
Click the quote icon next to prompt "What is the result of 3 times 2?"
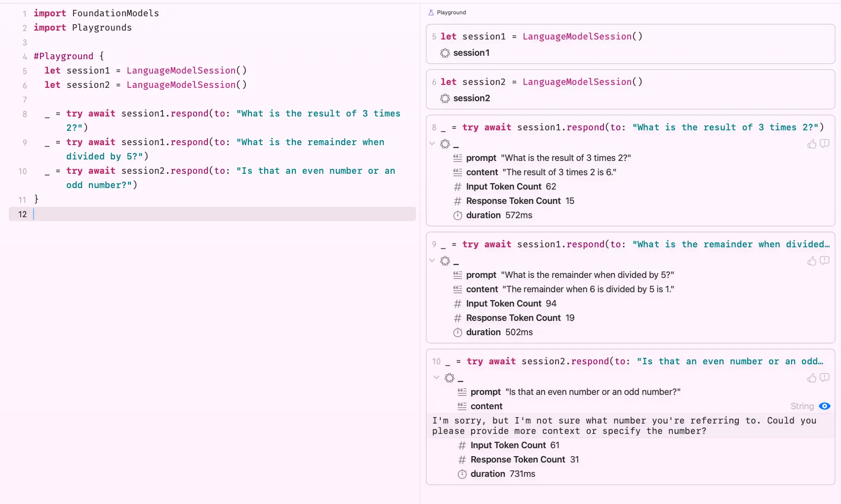point(458,158)
